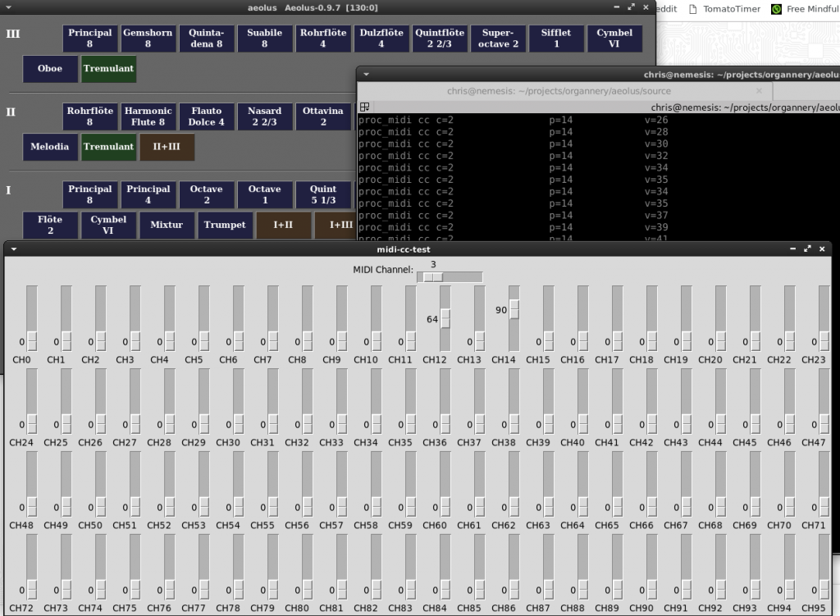
Task: Select the Nasard 2 2/3 stop
Action: point(265,116)
